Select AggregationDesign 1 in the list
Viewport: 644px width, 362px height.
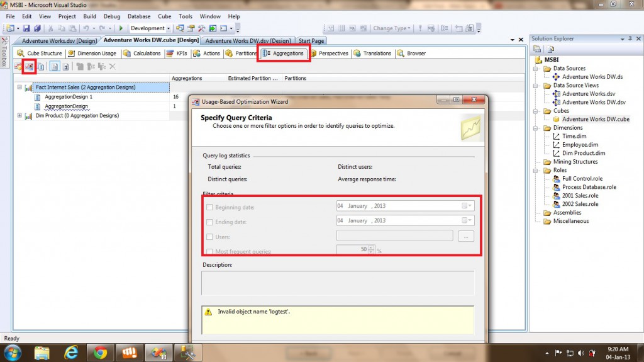point(68,97)
